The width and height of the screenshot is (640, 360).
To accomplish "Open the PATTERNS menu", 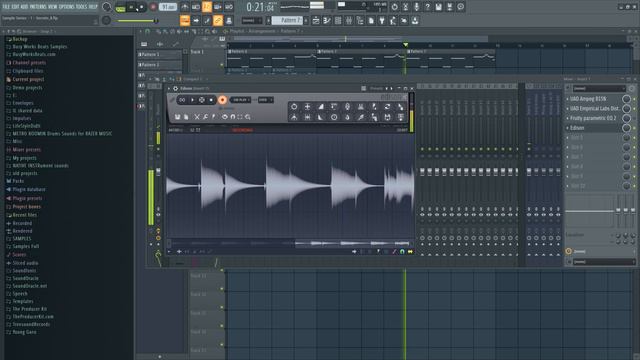I will point(38,7).
